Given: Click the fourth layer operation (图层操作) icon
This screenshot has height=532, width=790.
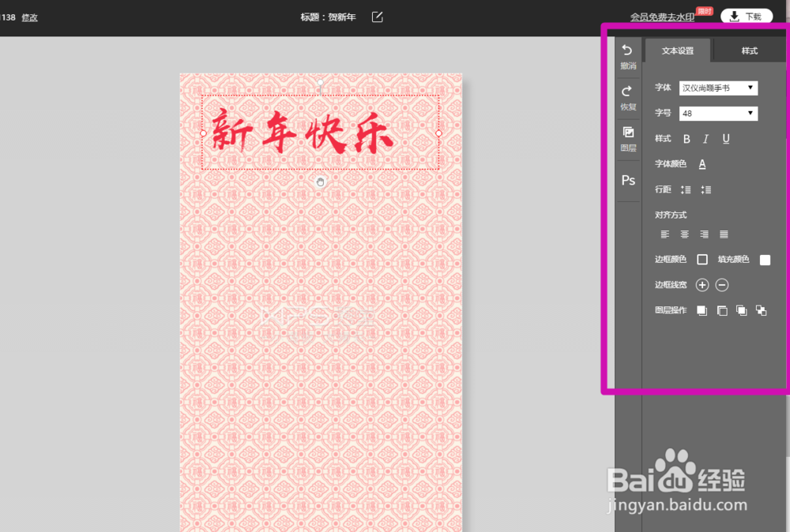Looking at the screenshot, I should pyautogui.click(x=762, y=310).
